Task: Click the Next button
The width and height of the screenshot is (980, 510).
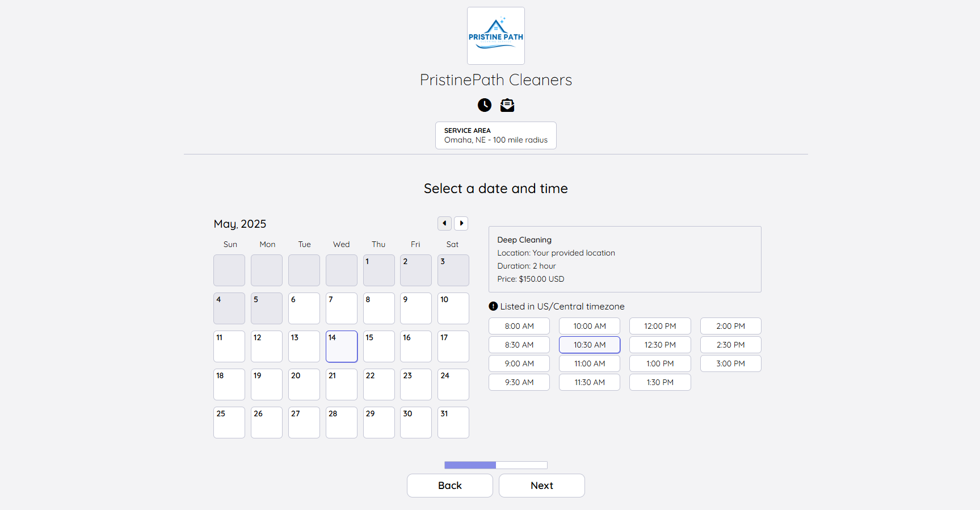Action: (542, 486)
